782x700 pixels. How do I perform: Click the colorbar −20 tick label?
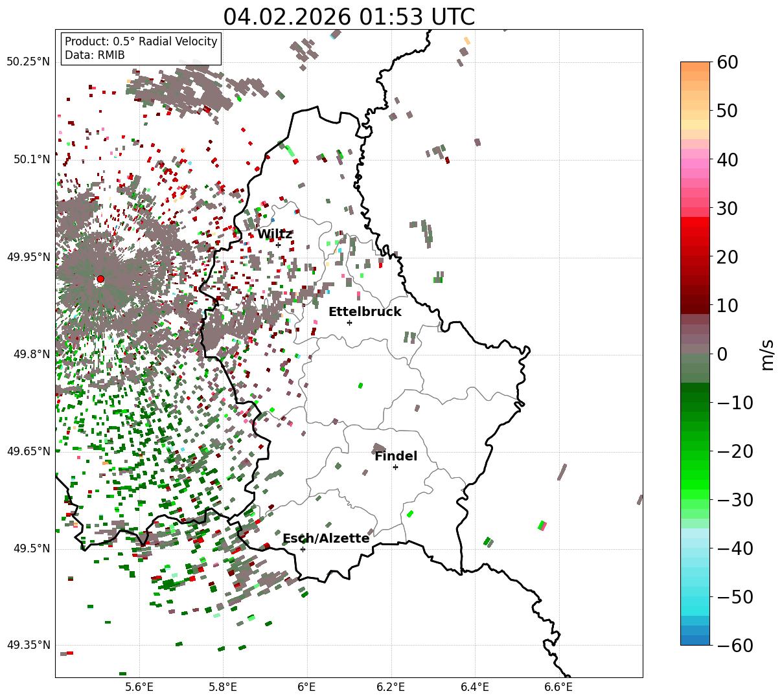click(735, 451)
